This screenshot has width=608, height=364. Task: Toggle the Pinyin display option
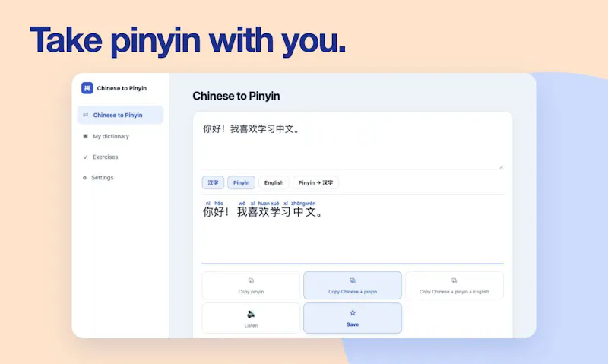click(241, 182)
